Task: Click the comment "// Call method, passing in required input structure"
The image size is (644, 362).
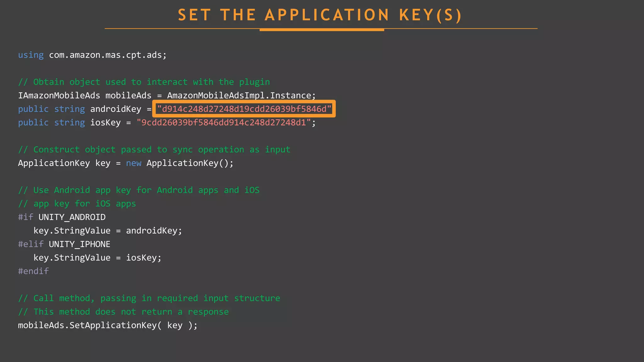Action: 149,298
